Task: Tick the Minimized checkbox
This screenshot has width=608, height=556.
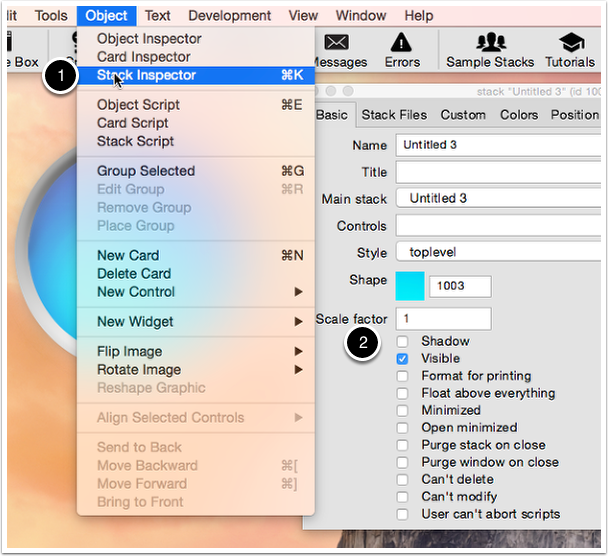Action: [402, 411]
